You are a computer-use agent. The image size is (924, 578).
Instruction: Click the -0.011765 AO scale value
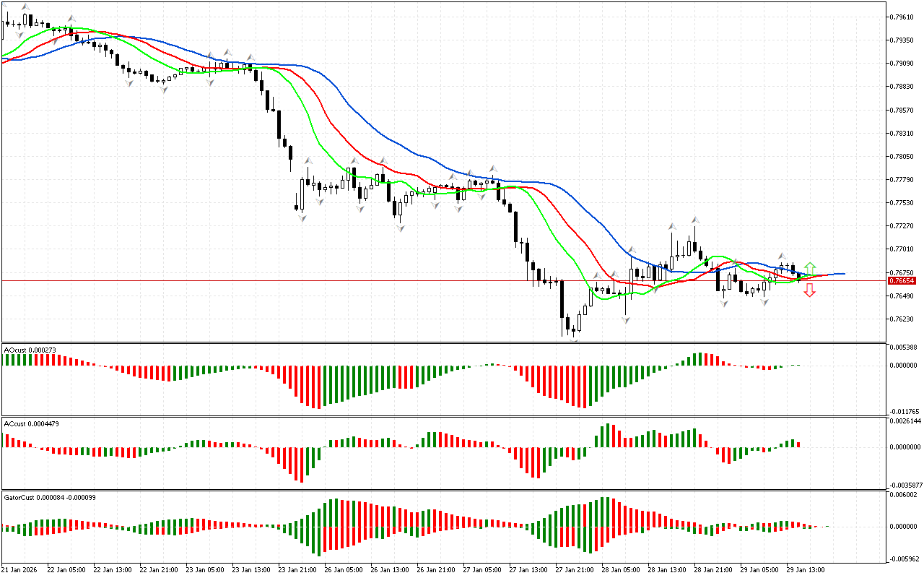point(905,411)
